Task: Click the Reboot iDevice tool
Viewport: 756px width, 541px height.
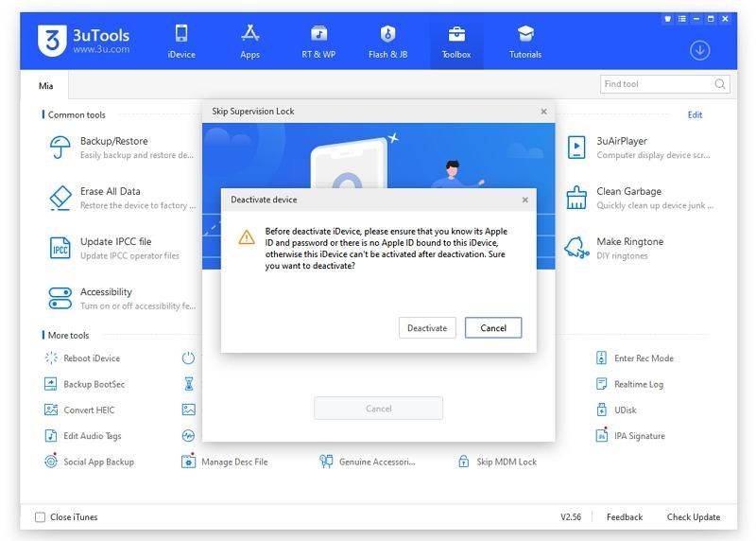Action: coord(51,358)
